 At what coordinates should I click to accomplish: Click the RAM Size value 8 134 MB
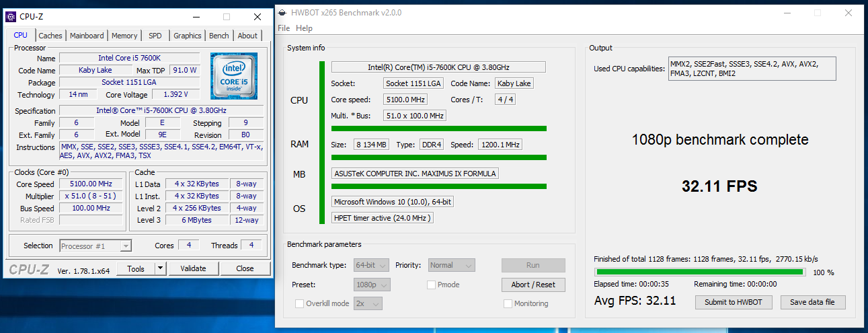point(370,145)
